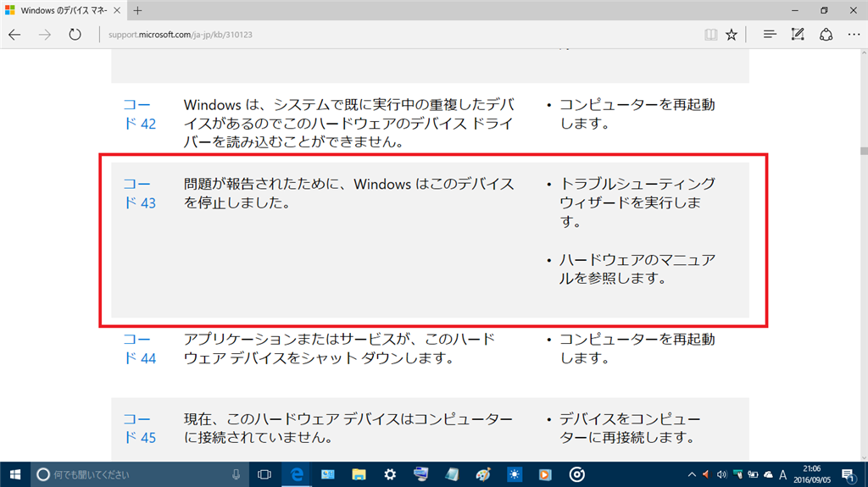Open the コード 44 link
Image resolution: width=868 pixels, height=487 pixels.
click(140, 349)
